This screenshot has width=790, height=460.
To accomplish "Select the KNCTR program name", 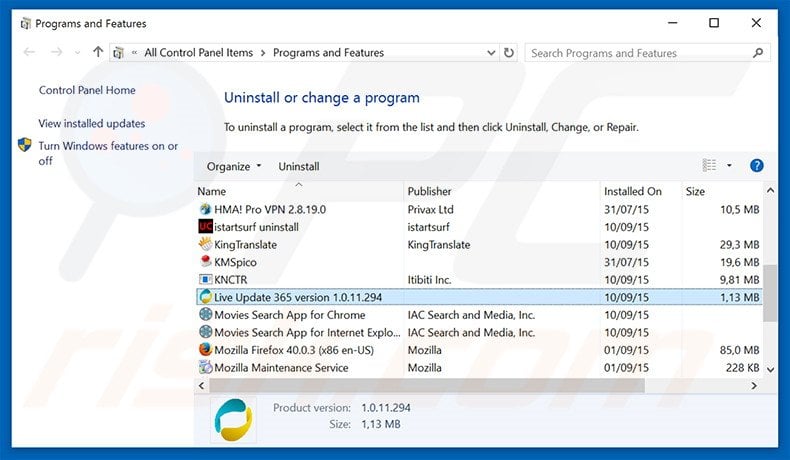I will point(231,280).
